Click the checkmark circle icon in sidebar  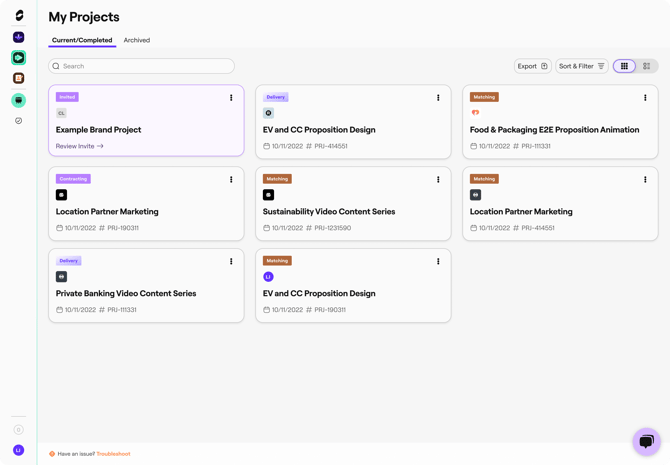pos(18,121)
